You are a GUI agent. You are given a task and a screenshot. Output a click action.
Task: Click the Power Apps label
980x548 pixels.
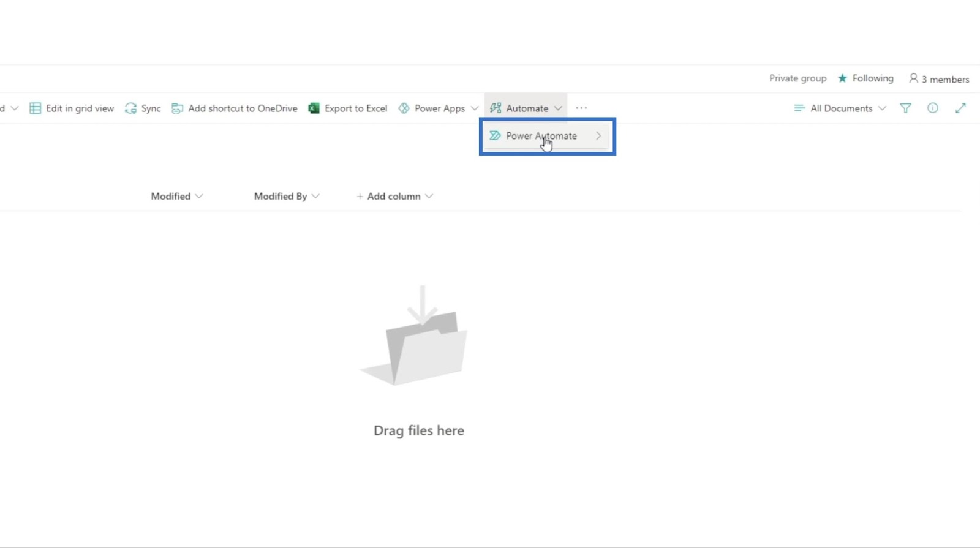440,108
